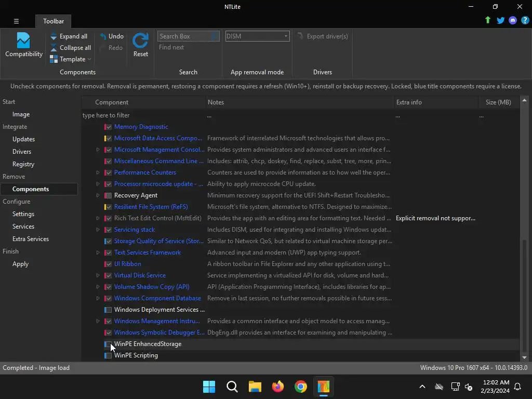532x399 pixels.
Task: Click NTLite taskbar icon
Action: (323, 387)
